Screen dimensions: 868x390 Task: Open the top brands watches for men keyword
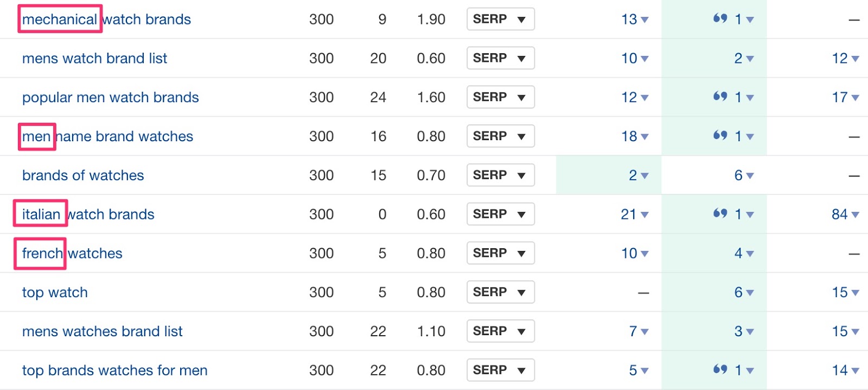pyautogui.click(x=114, y=370)
